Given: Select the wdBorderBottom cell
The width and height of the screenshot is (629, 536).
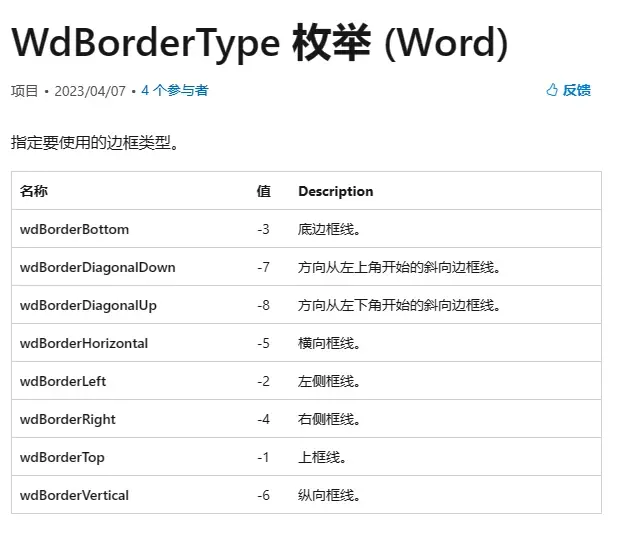Looking at the screenshot, I should click(75, 229).
